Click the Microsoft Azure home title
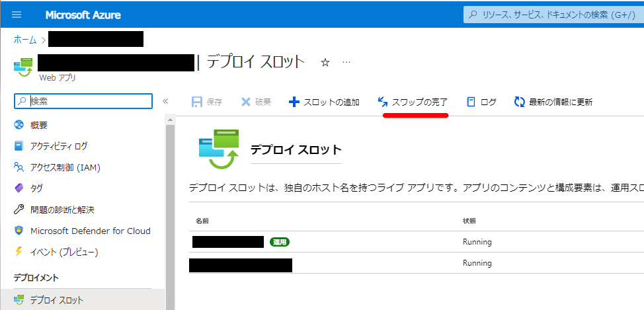The height and width of the screenshot is (310, 644). pyautogui.click(x=83, y=15)
